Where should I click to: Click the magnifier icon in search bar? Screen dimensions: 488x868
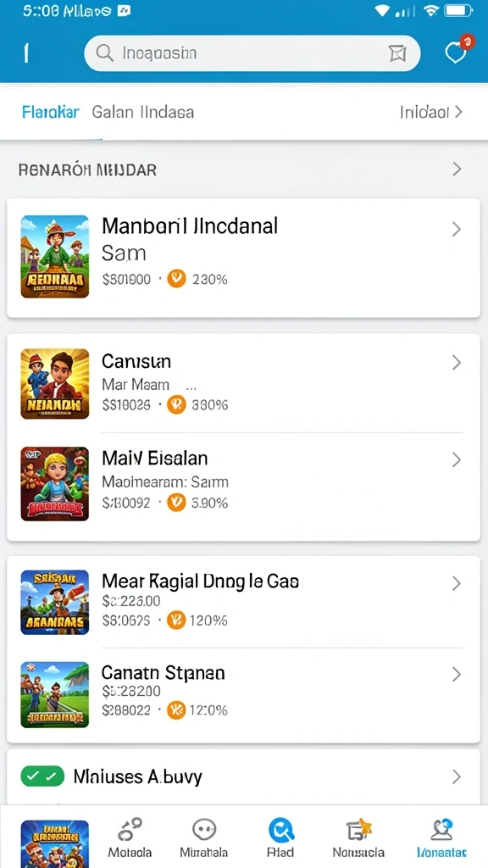pos(104,53)
